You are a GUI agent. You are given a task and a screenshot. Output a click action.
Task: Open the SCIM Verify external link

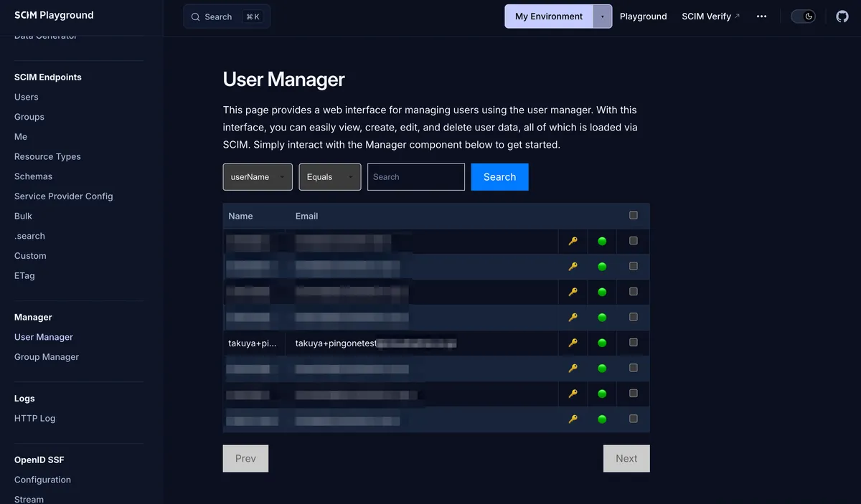[x=710, y=16]
